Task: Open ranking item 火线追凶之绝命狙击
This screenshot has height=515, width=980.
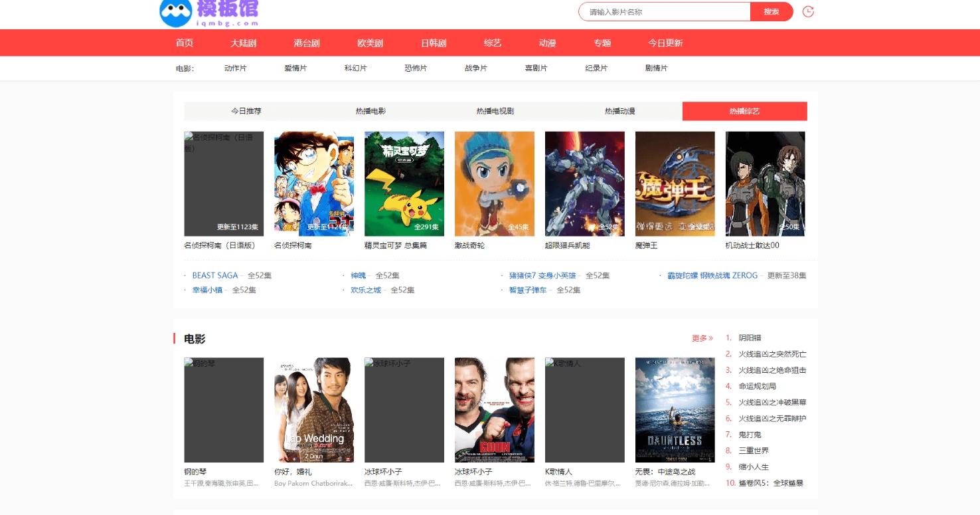Action: (x=773, y=370)
